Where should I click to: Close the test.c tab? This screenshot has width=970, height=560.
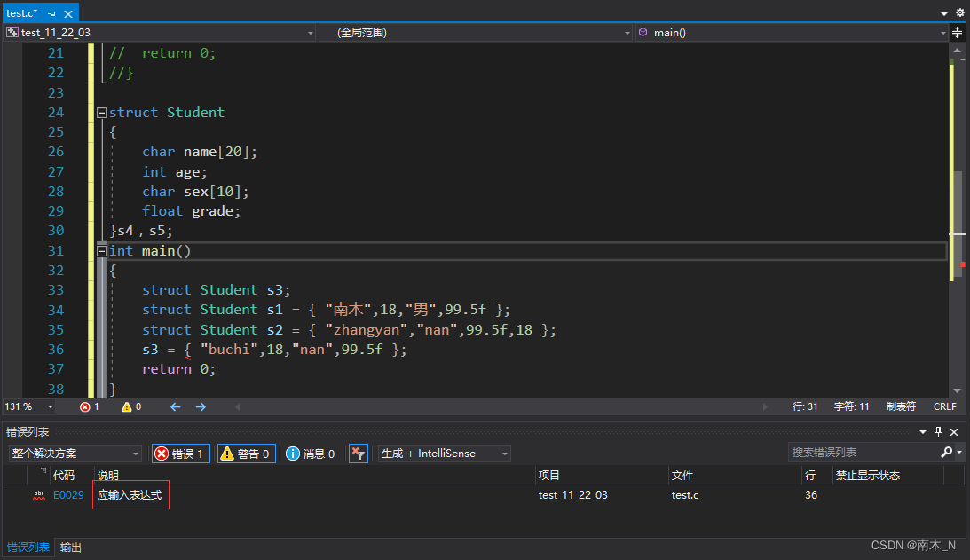pos(68,13)
